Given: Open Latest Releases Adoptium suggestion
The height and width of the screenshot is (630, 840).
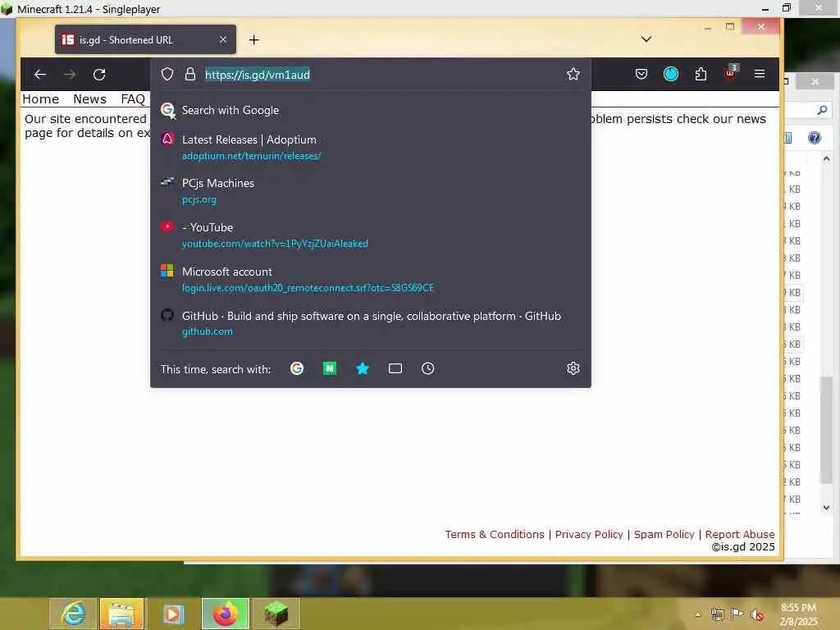Looking at the screenshot, I should click(x=371, y=148).
